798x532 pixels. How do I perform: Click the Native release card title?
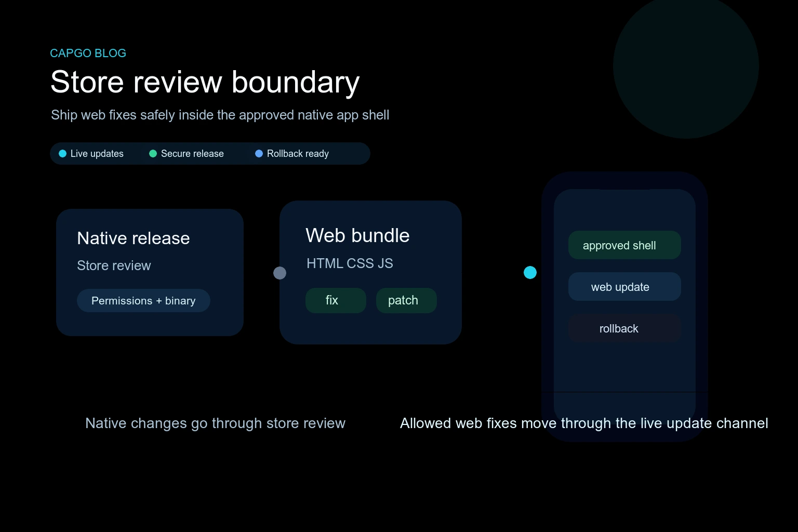(134, 238)
